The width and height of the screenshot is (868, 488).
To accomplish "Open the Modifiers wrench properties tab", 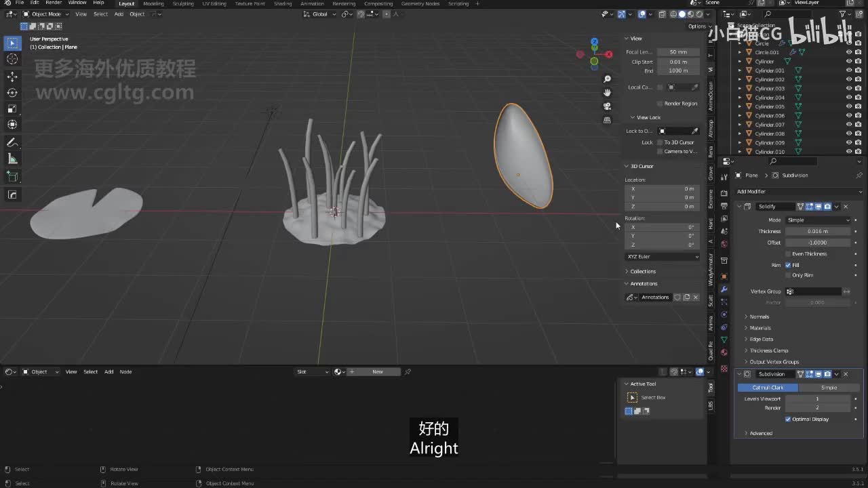I will point(724,289).
